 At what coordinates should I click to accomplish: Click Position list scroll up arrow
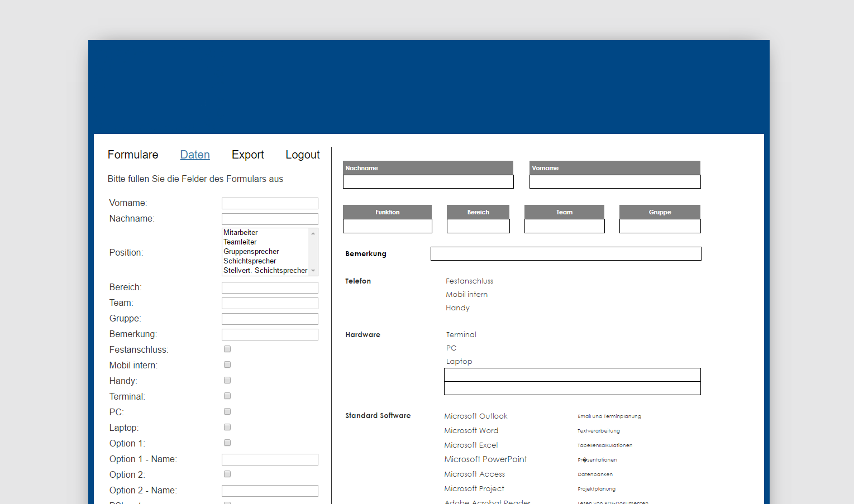click(x=313, y=233)
